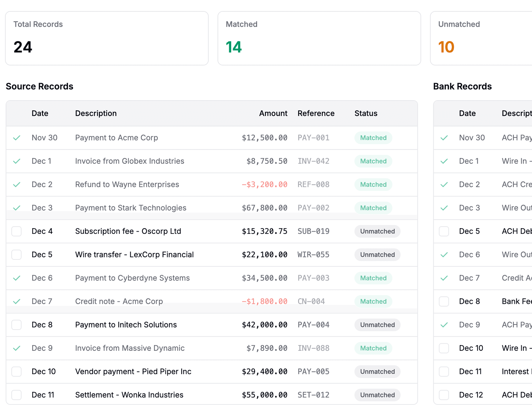This screenshot has height=413, width=532.
Task: Check the Bank Records Dec 8 Bank Fee checkbox
Action: tap(444, 301)
